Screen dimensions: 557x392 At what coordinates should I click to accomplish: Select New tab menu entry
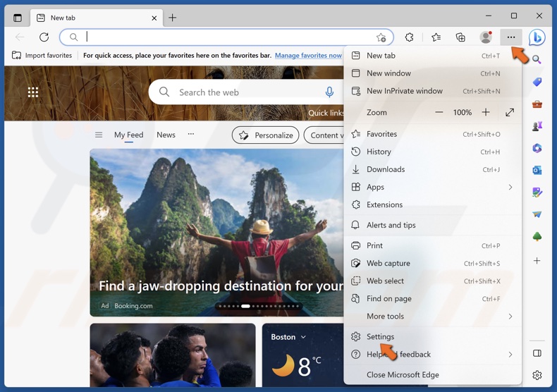pos(433,56)
